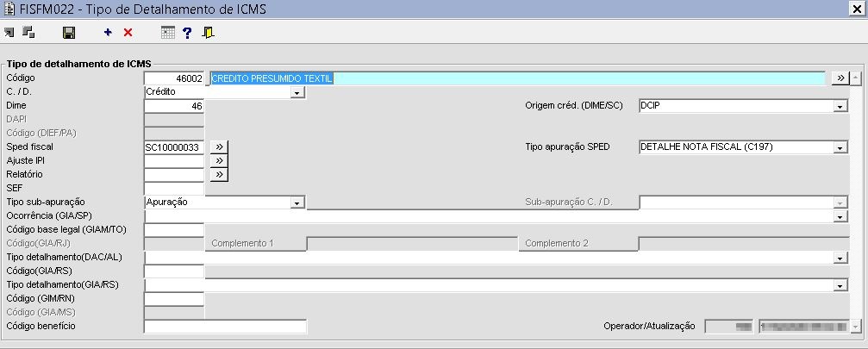Click lookup button next to Sped fiscal

point(219,147)
